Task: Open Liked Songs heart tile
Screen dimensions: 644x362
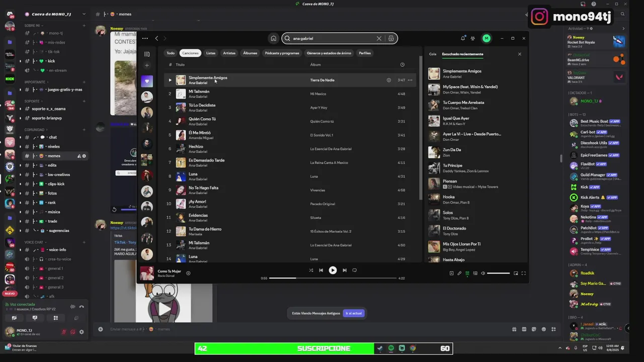Action: 147,81
